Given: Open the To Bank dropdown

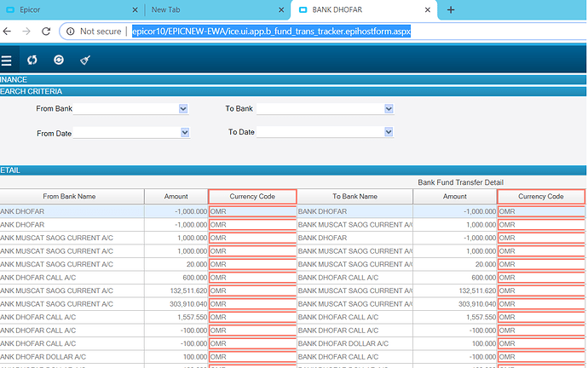Looking at the screenshot, I should point(389,109).
